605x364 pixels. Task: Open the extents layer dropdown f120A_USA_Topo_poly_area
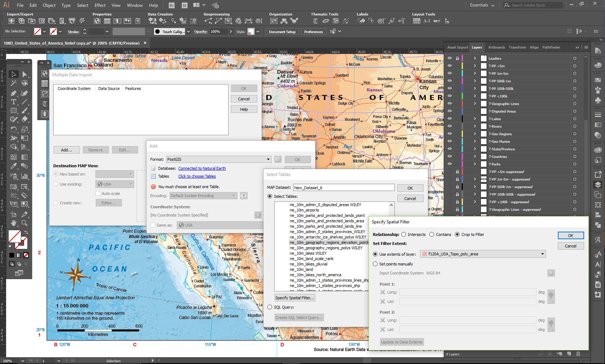click(x=483, y=254)
